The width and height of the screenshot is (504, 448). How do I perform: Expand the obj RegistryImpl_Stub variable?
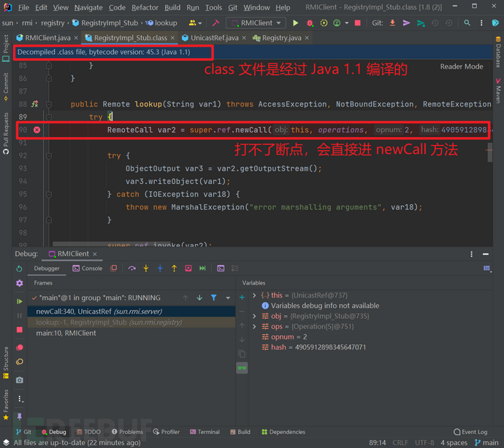254,316
